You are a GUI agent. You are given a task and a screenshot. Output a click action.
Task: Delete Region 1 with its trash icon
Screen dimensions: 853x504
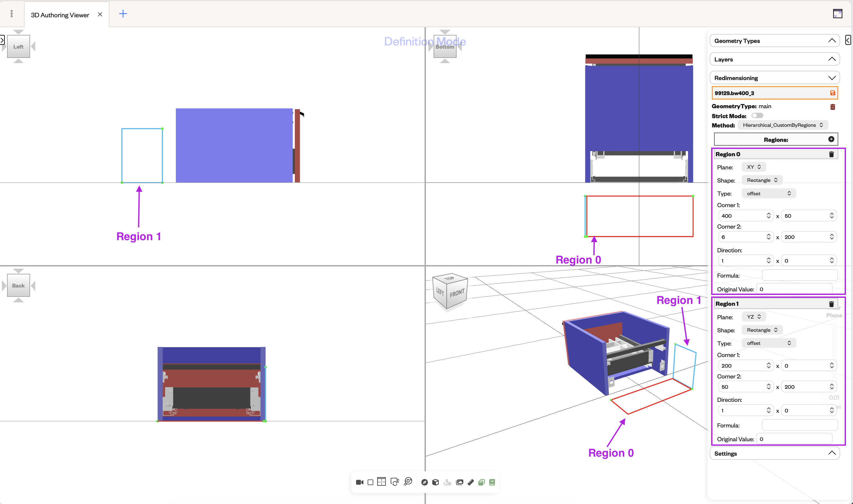click(x=832, y=304)
